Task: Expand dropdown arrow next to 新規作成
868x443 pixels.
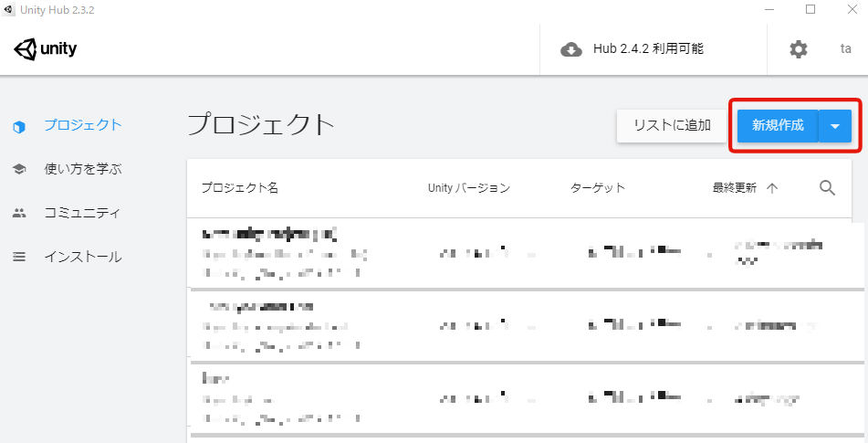Action: (x=835, y=126)
